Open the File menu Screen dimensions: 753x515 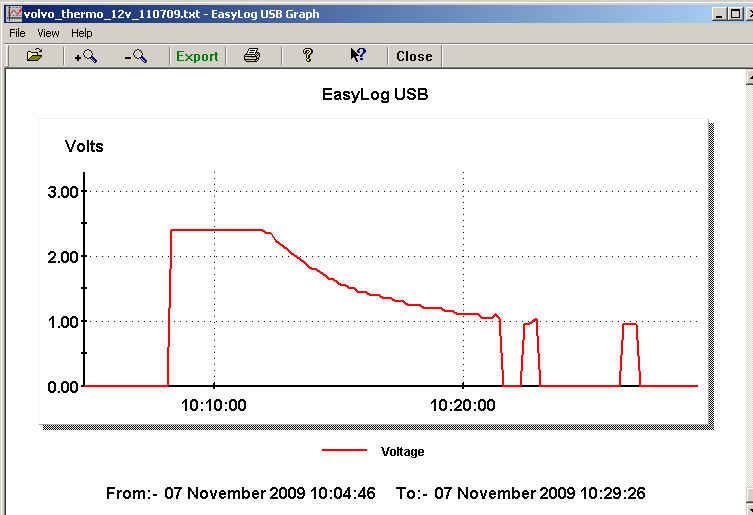point(17,33)
